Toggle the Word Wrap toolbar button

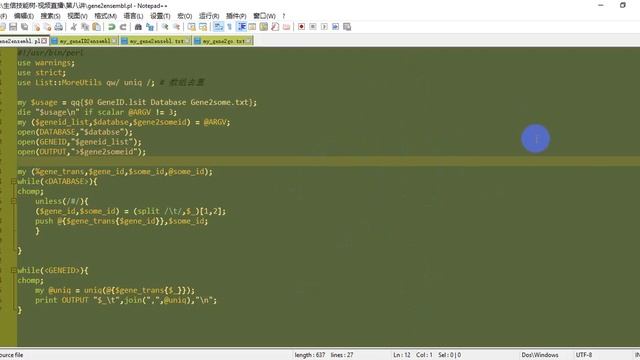point(218,27)
